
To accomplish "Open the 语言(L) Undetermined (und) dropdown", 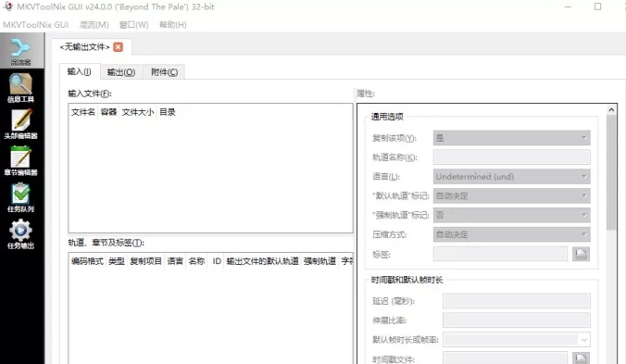I will (511, 176).
